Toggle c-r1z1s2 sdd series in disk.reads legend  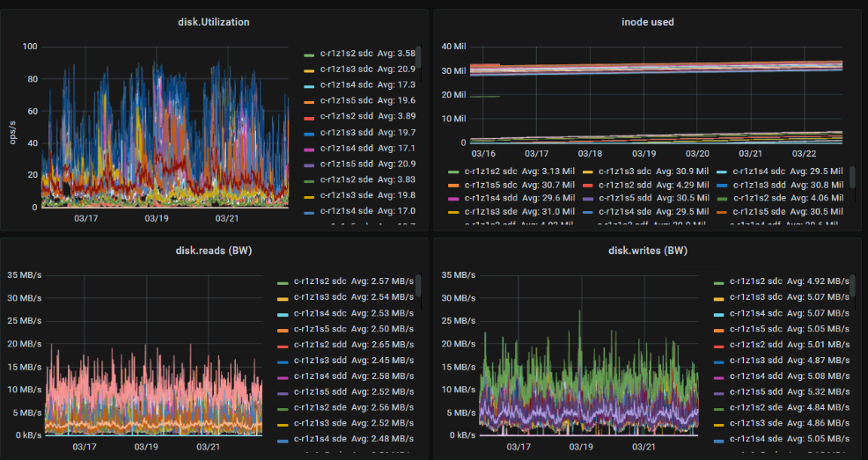pyautogui.click(x=320, y=345)
